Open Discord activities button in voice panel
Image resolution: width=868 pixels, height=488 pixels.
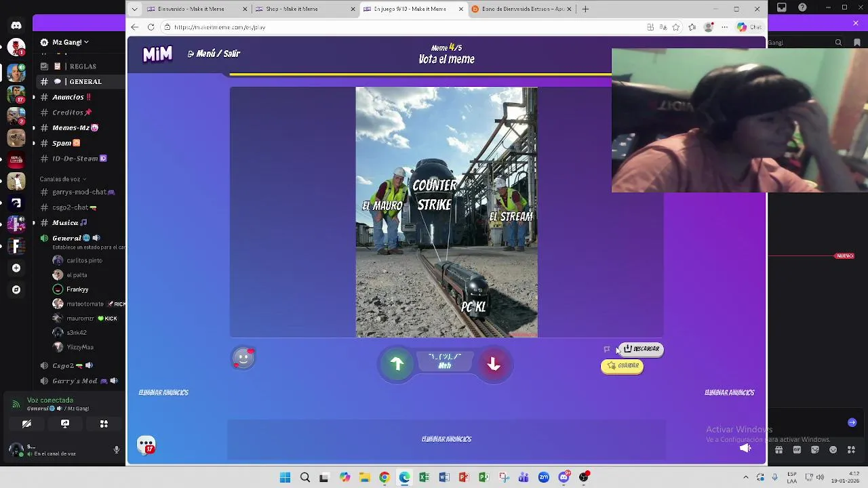coord(104,424)
